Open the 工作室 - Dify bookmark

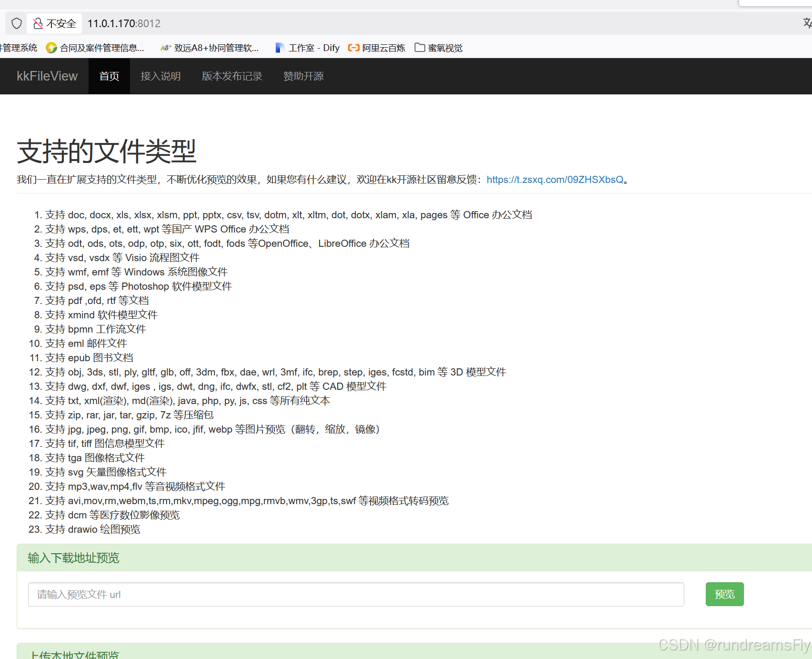point(307,48)
